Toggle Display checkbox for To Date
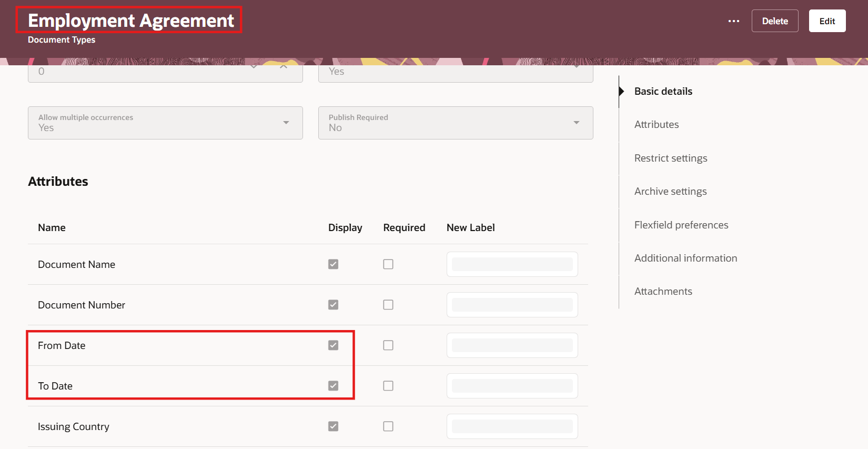 point(333,386)
